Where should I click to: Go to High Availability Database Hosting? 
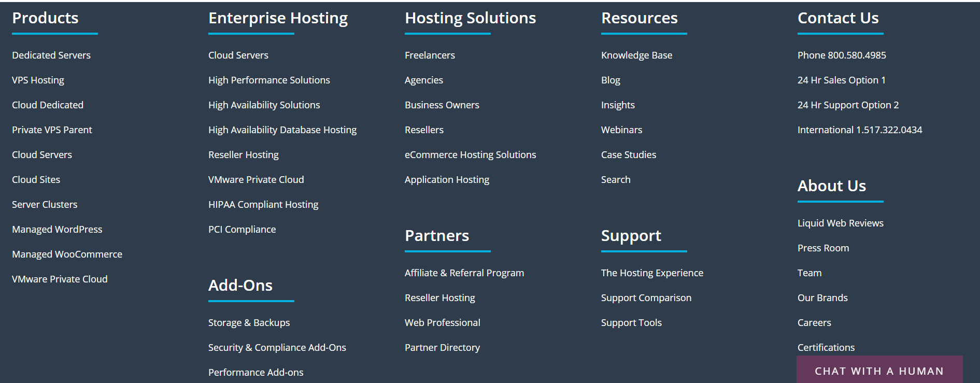click(282, 130)
